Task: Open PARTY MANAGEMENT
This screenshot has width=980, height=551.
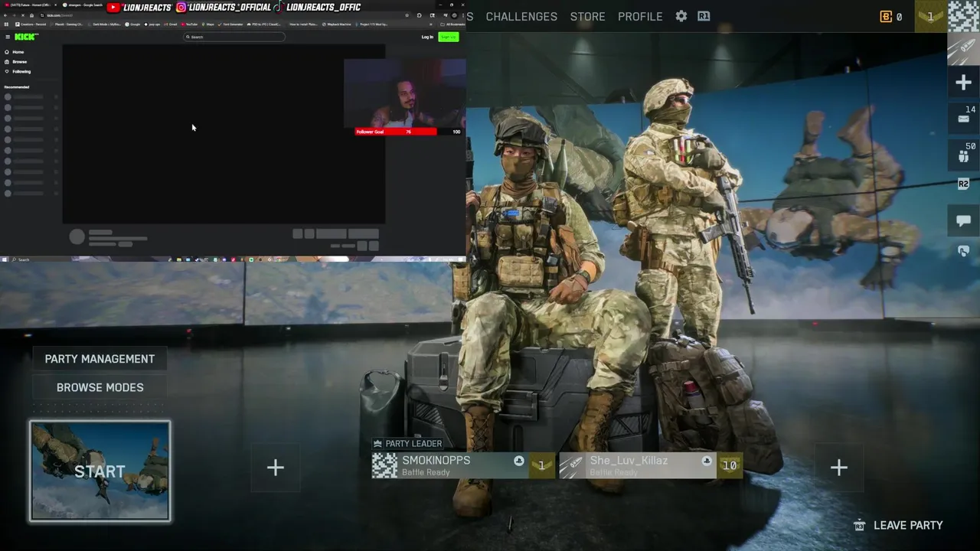Action: pyautogui.click(x=100, y=359)
